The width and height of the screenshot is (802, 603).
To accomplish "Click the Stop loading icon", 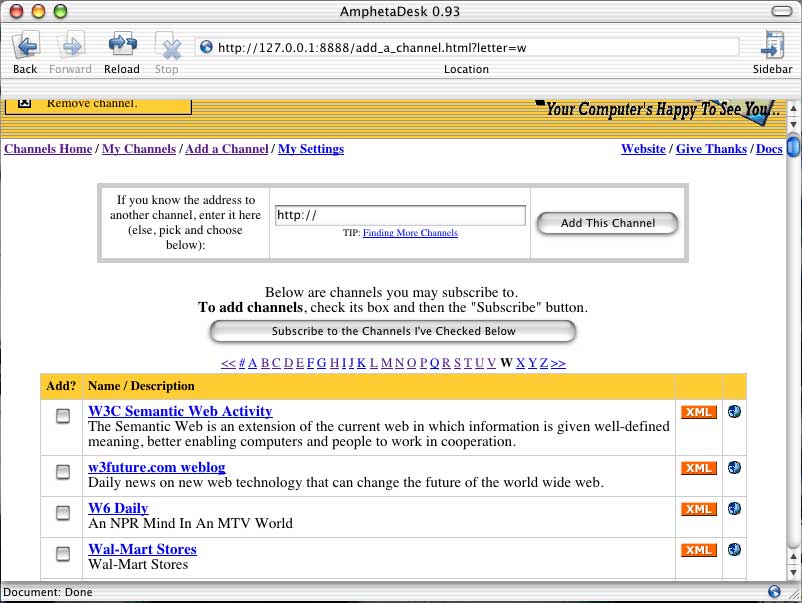I will (x=168, y=46).
